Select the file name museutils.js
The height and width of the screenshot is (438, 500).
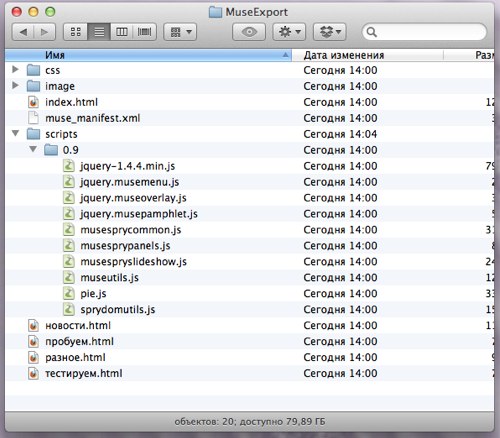(x=110, y=278)
